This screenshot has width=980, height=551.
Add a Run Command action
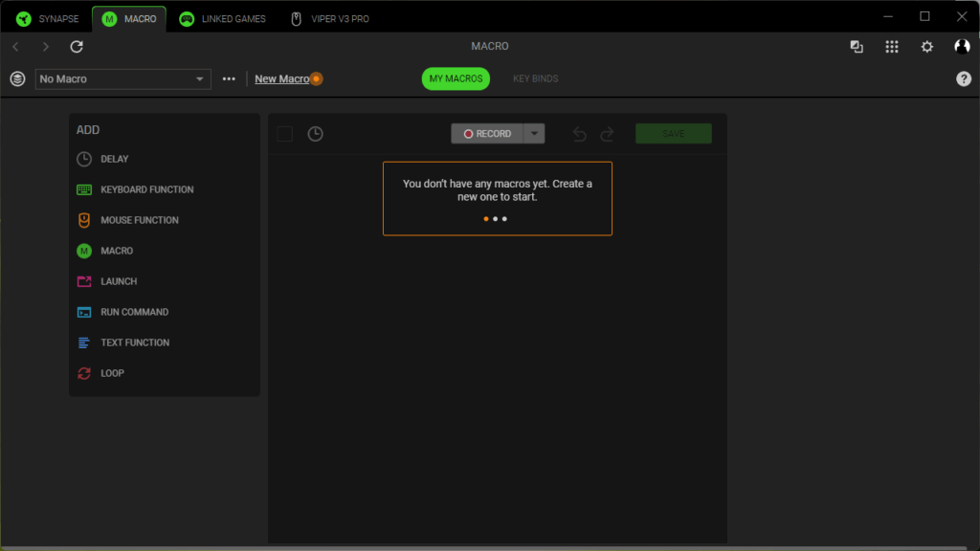pyautogui.click(x=134, y=312)
